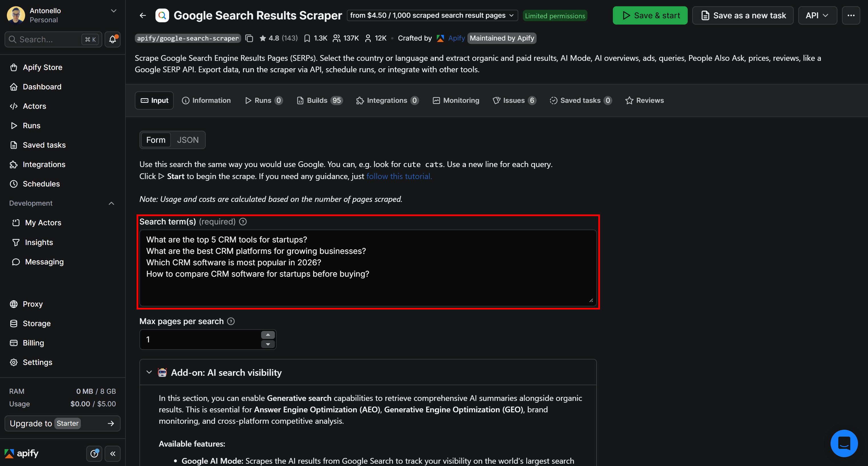The width and height of the screenshot is (868, 466).
Task: Click the Apify logo at the sidebar bottom
Action: 21,453
